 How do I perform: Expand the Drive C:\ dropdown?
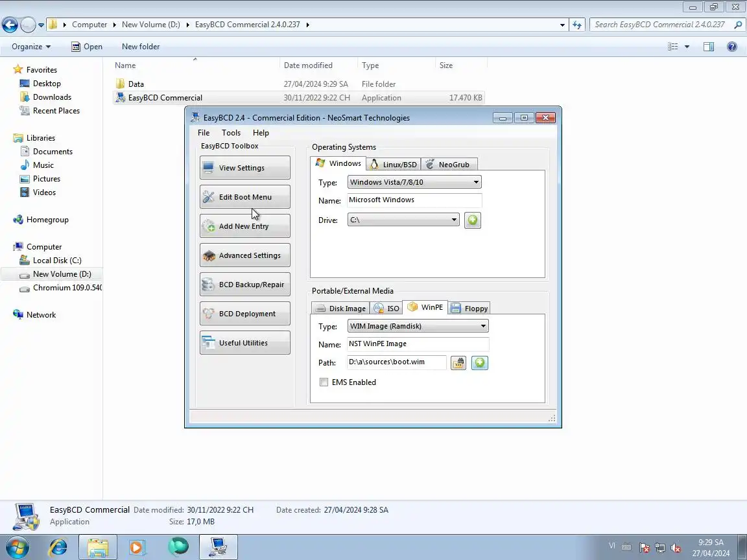coord(403,220)
